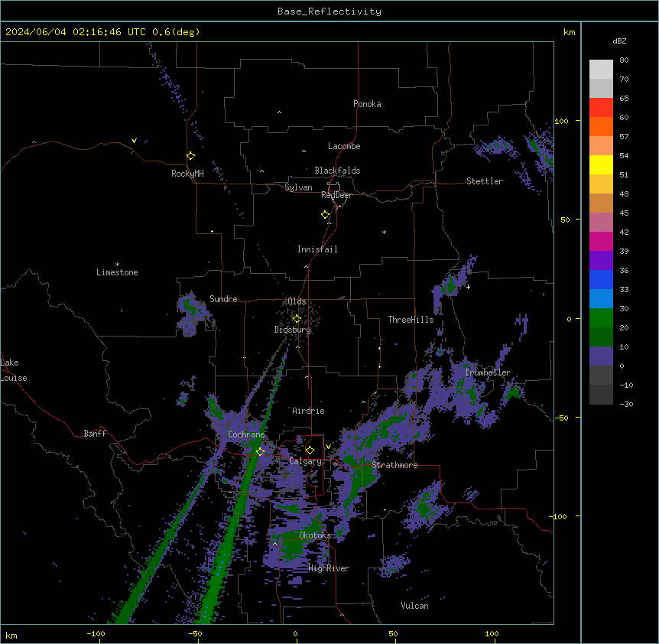
Task: Click the yellow diamond marker near RockyMH
Action: click(x=190, y=156)
